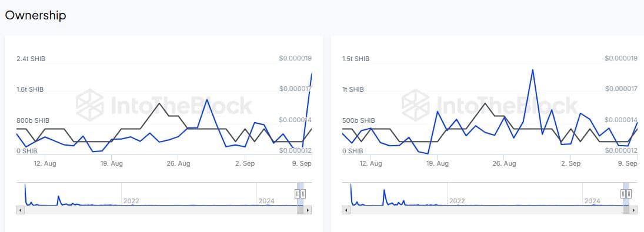Screen dimensions: 644x232
Task: Click the 1.5t SHIB axis label
Action: point(356,59)
